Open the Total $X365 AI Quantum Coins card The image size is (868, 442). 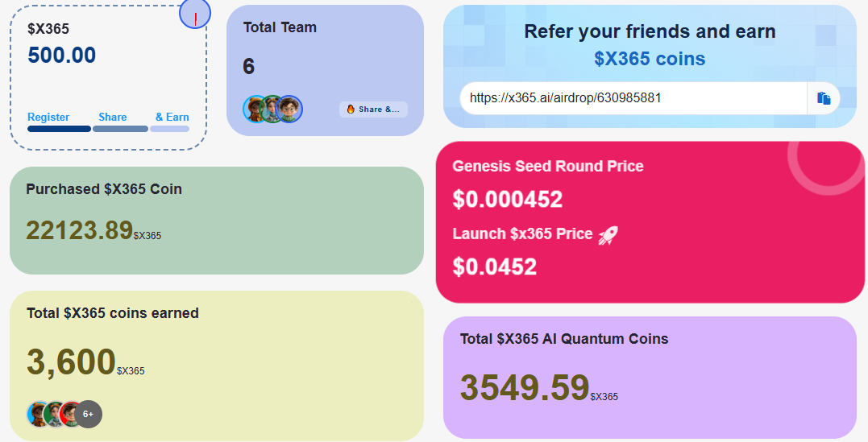[x=650, y=378]
